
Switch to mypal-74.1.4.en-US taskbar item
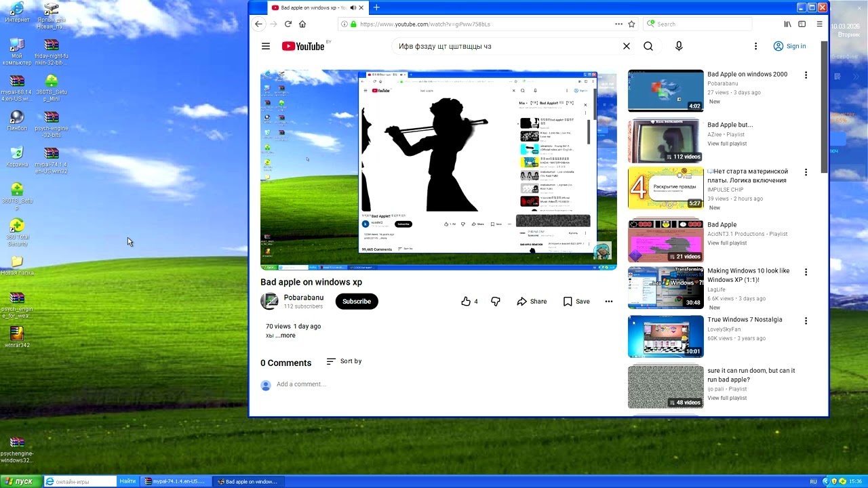tap(174, 481)
